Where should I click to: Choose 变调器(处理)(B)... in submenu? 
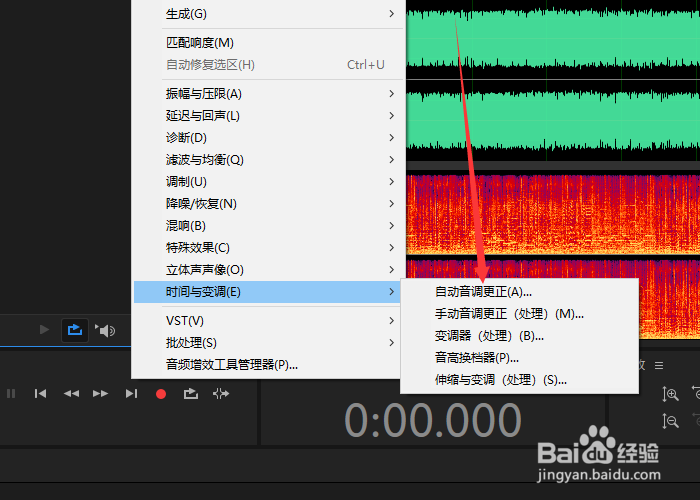[520, 336]
